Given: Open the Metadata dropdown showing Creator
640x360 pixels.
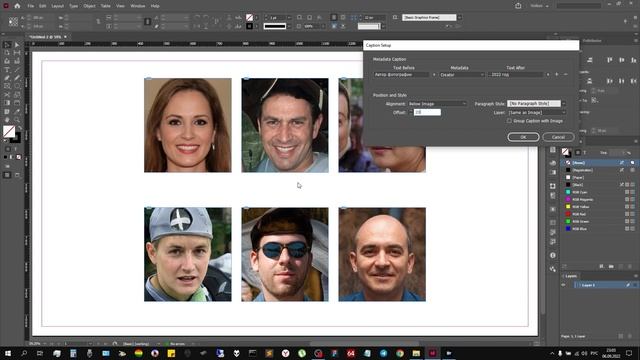Looking at the screenshot, I should point(462,75).
